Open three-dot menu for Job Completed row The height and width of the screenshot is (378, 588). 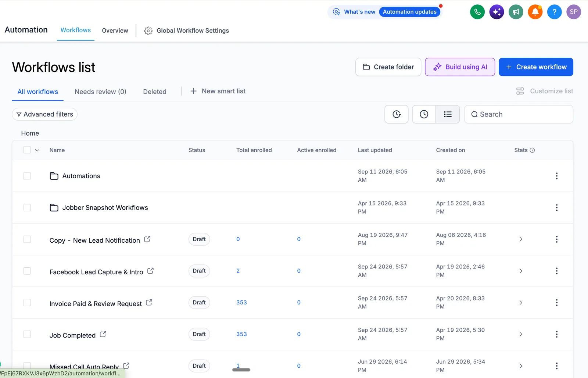point(557,334)
